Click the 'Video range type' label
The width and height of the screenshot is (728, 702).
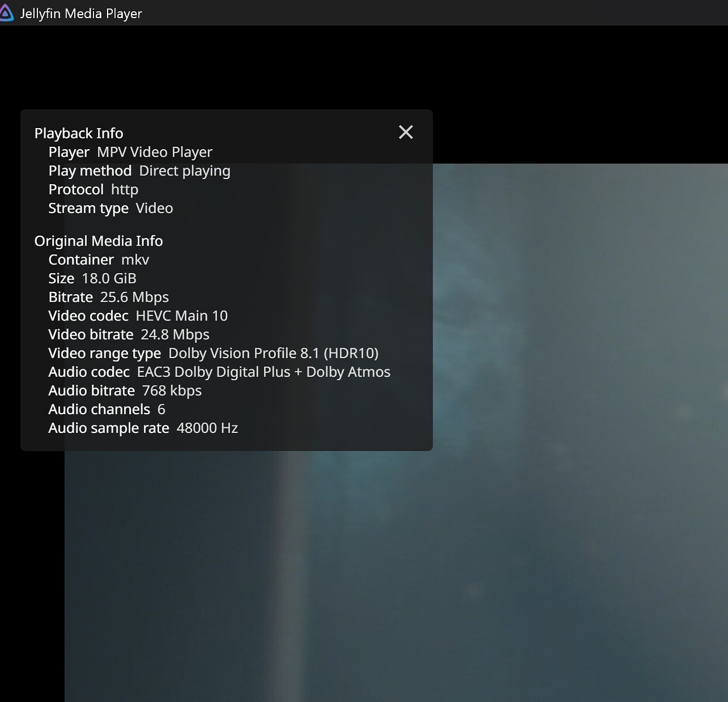pyautogui.click(x=105, y=353)
